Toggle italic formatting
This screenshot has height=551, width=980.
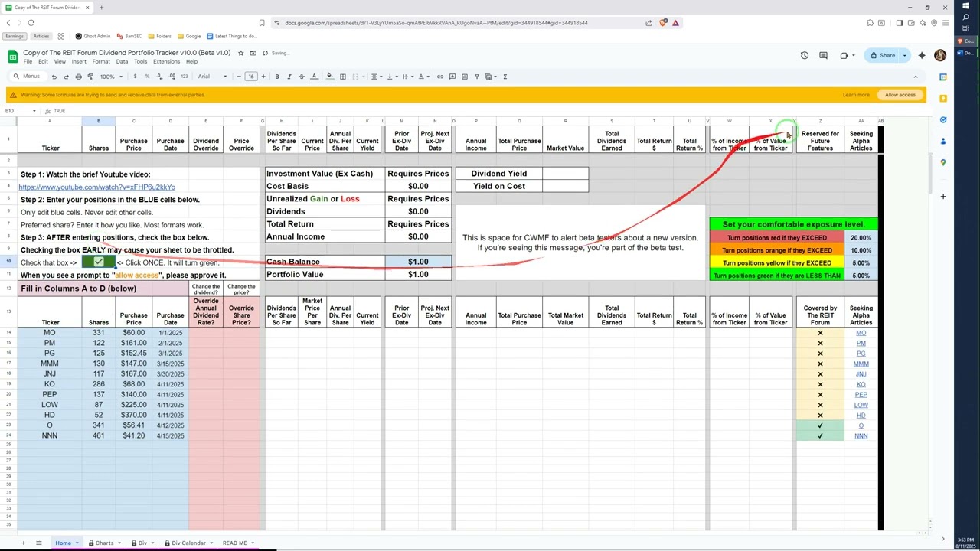[x=289, y=77]
